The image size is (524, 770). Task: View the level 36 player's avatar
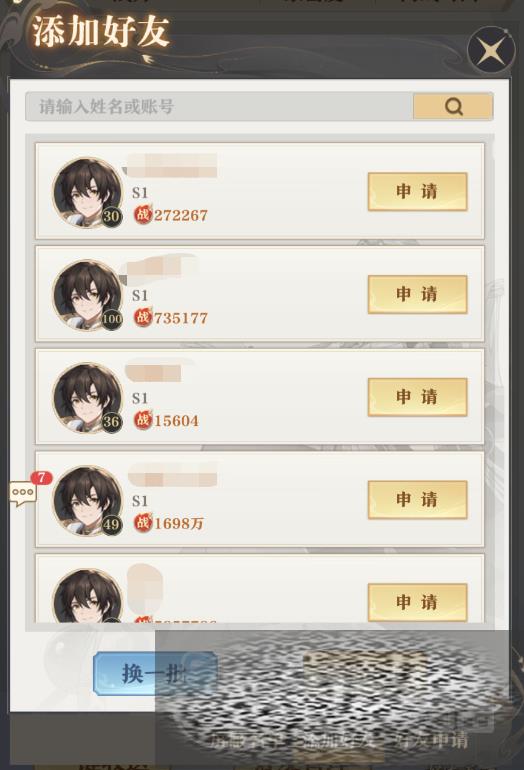click(x=87, y=397)
